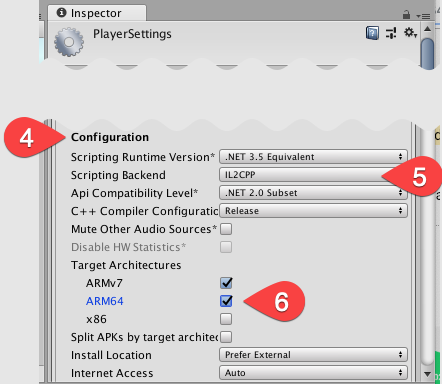Click the ARMv7 label text

(x=104, y=283)
